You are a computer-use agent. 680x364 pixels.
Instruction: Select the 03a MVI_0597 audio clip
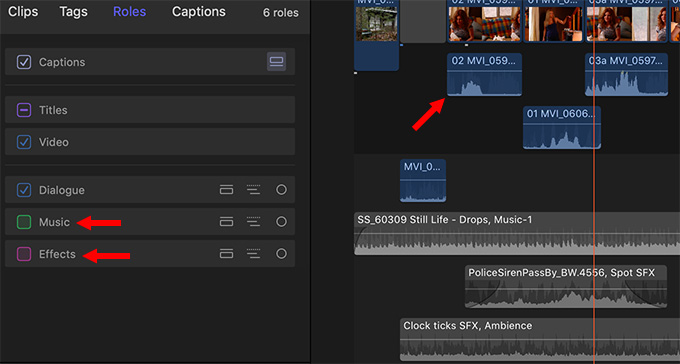click(x=626, y=75)
